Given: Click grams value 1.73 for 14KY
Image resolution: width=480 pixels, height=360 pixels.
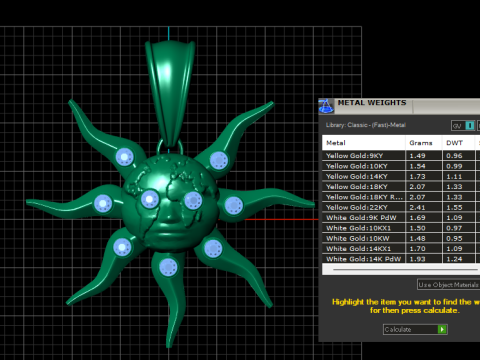Looking at the screenshot, I should (x=417, y=176).
